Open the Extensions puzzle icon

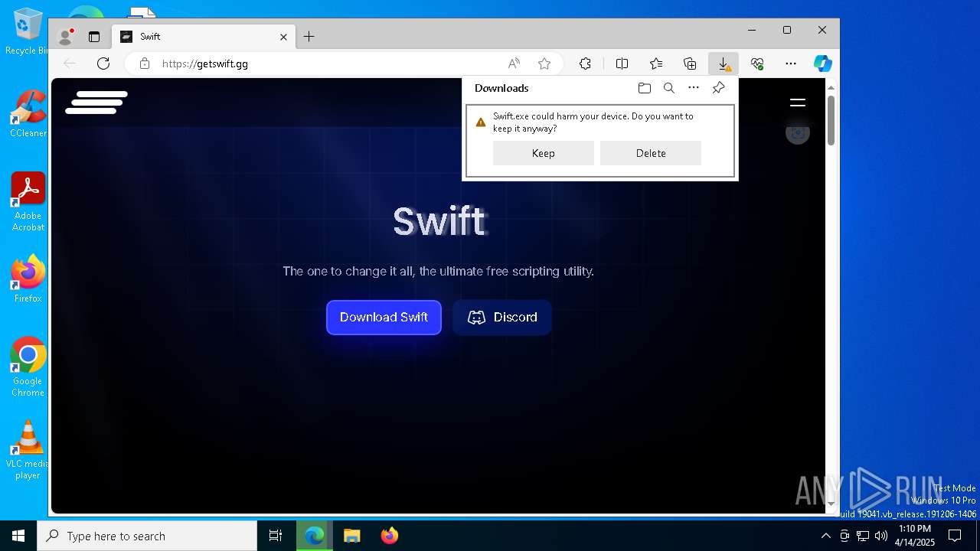point(585,64)
